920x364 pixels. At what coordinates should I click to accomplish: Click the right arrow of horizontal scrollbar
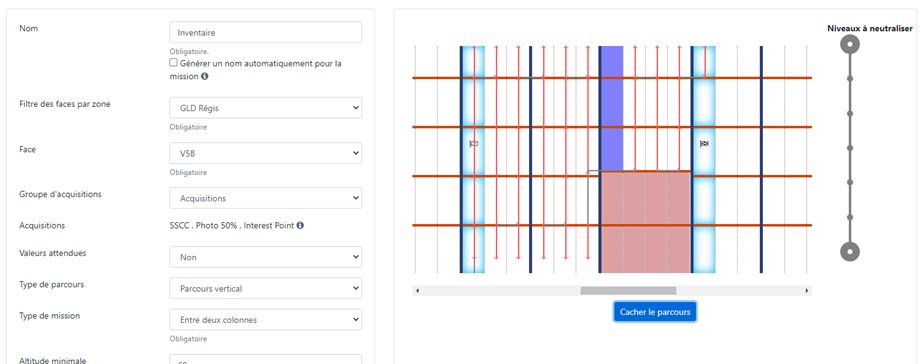tap(807, 291)
